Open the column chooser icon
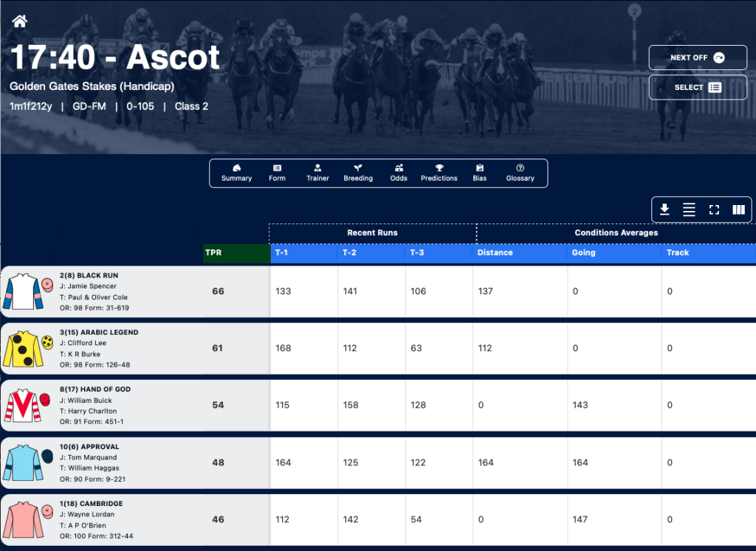756x551 pixels. (738, 209)
